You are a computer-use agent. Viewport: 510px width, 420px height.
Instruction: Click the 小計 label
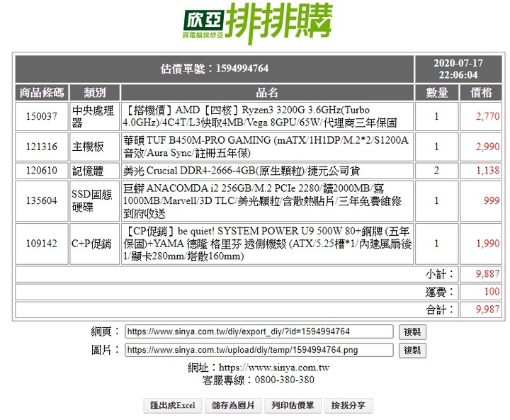439,274
